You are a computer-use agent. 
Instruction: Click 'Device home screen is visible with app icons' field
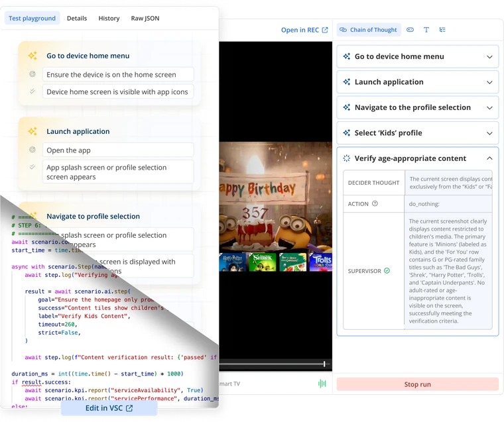[x=118, y=92]
